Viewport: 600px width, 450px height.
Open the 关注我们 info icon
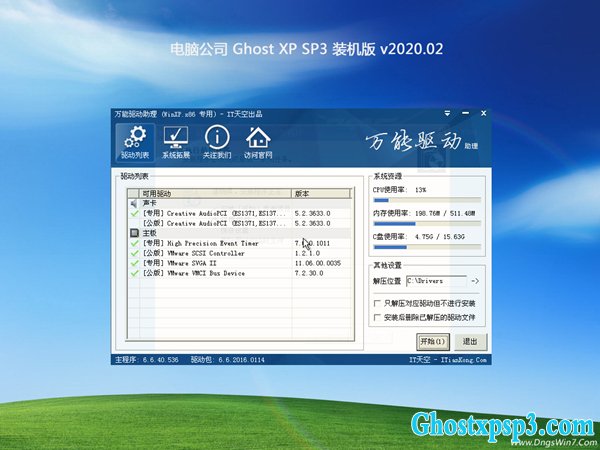[217, 142]
